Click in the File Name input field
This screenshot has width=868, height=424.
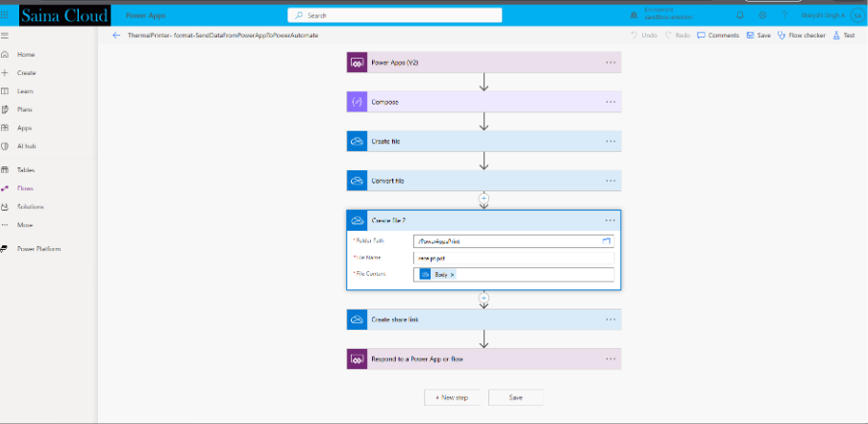pos(513,258)
